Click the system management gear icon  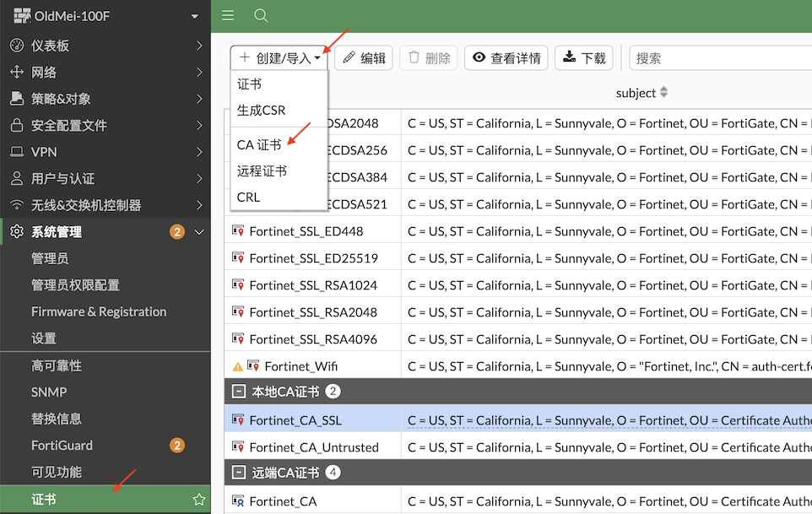click(x=17, y=231)
